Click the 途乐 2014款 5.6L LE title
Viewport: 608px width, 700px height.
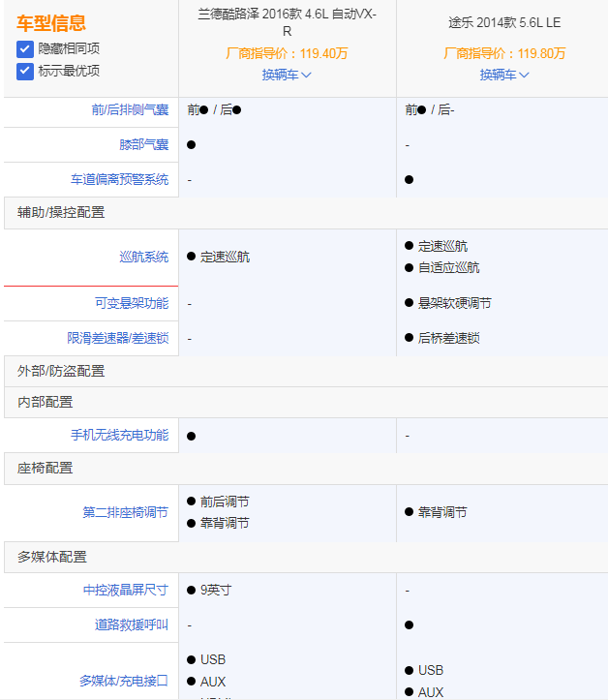[504, 22]
